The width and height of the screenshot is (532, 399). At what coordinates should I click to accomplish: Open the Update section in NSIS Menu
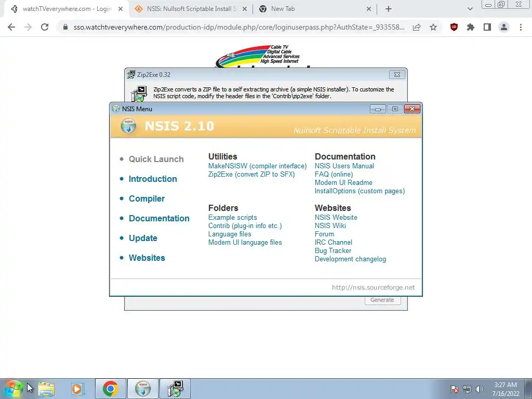tap(143, 238)
